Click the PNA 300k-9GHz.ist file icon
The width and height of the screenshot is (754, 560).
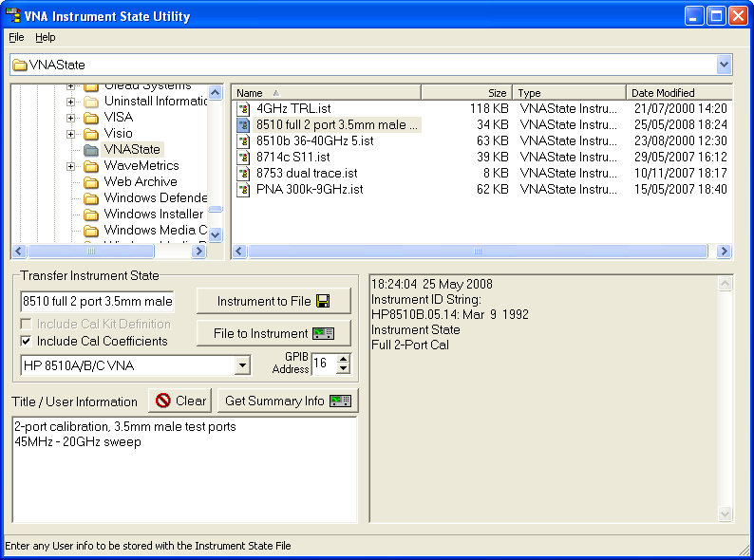coord(243,190)
